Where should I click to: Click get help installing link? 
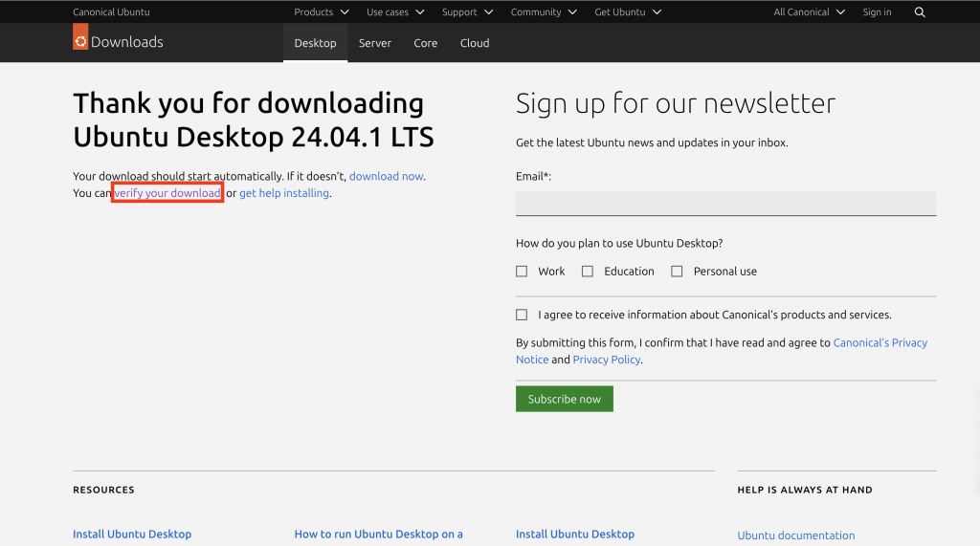tap(283, 193)
